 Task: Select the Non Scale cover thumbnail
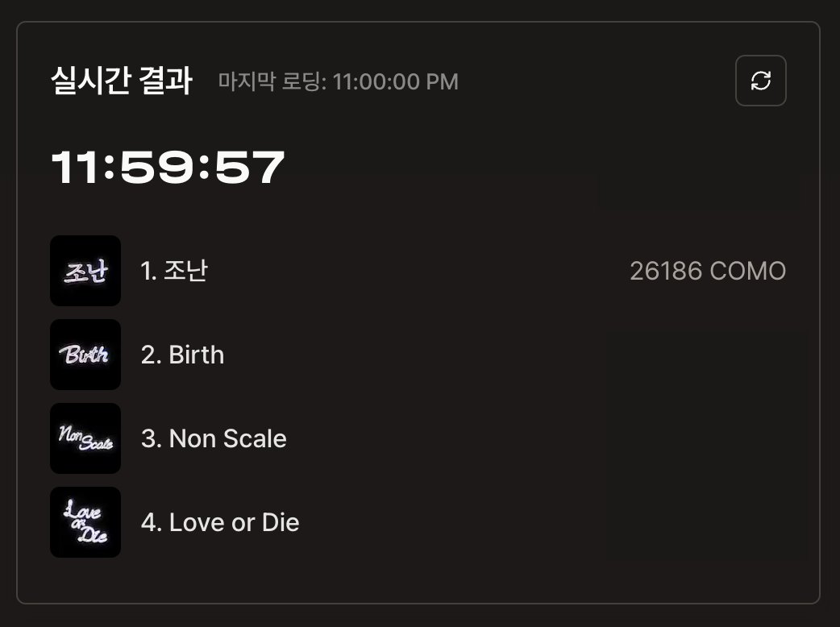point(85,438)
